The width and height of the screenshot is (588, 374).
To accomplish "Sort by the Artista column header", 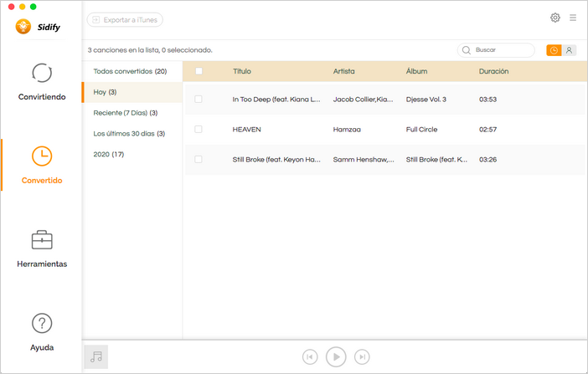I will point(344,71).
